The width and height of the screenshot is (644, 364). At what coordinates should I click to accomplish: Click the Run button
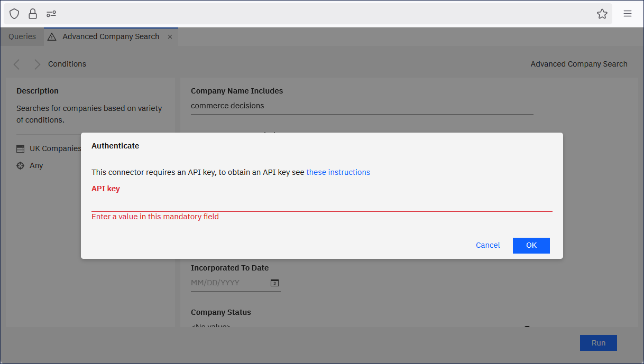pyautogui.click(x=598, y=343)
